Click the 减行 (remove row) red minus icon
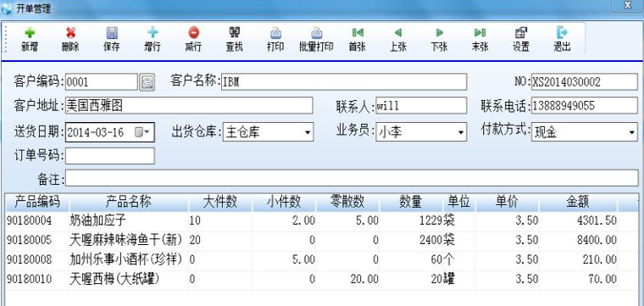644x306 pixels. pos(193,33)
